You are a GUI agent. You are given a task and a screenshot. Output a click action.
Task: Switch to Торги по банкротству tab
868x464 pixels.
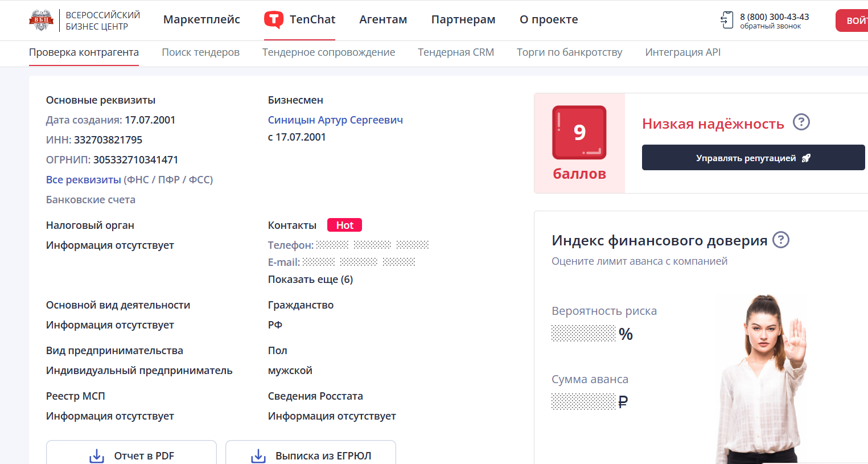point(569,52)
